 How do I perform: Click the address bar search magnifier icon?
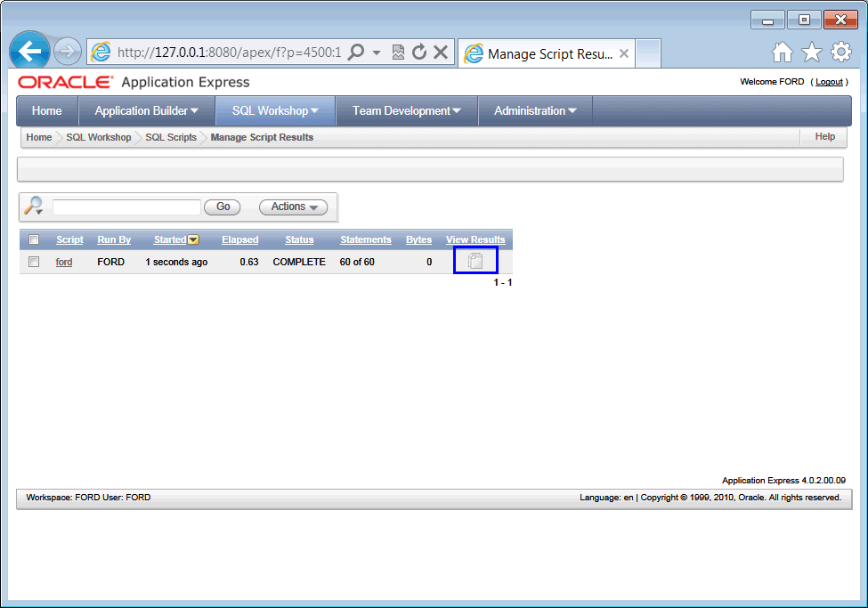point(356,52)
